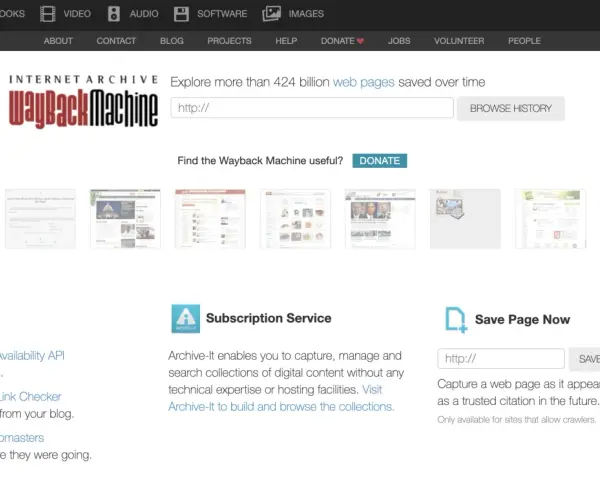600x480 pixels.
Task: Open the mostly gray blank thumbnail
Action: pyautogui.click(x=465, y=219)
